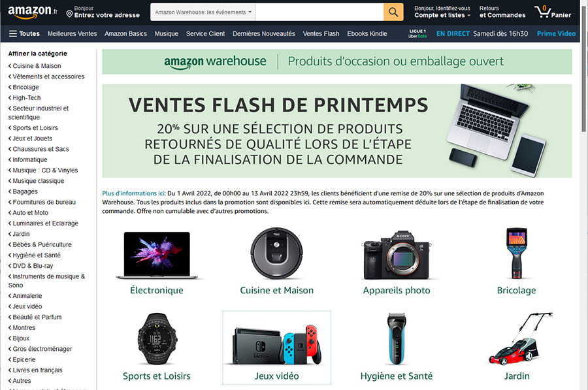Screen dimensions: 588x390
Task: Select the Électronique laptop image
Action: tap(157, 255)
